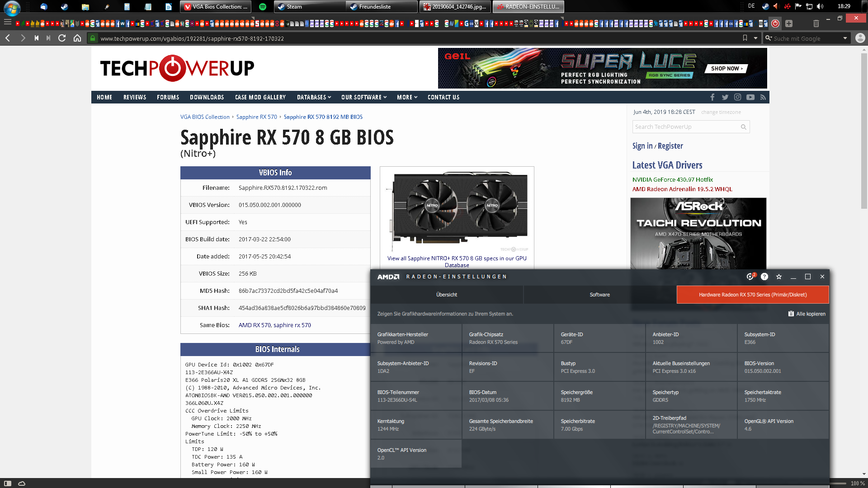Open Radeon settings notifications icon
This screenshot has height=488, width=868.
click(750, 277)
